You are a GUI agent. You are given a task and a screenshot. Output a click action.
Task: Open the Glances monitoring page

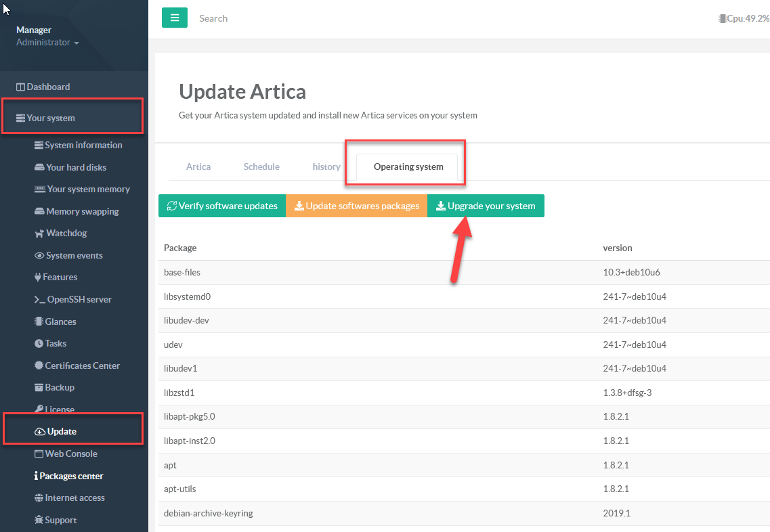(x=60, y=322)
